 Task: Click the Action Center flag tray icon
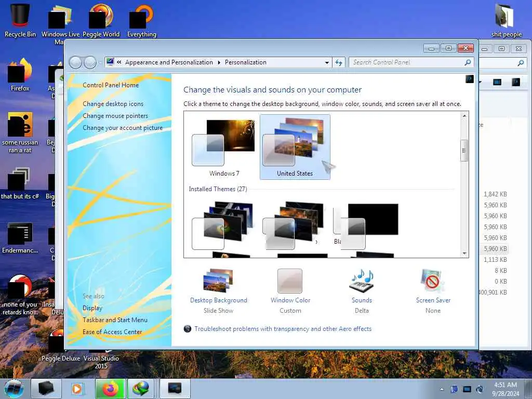pyautogui.click(x=454, y=389)
